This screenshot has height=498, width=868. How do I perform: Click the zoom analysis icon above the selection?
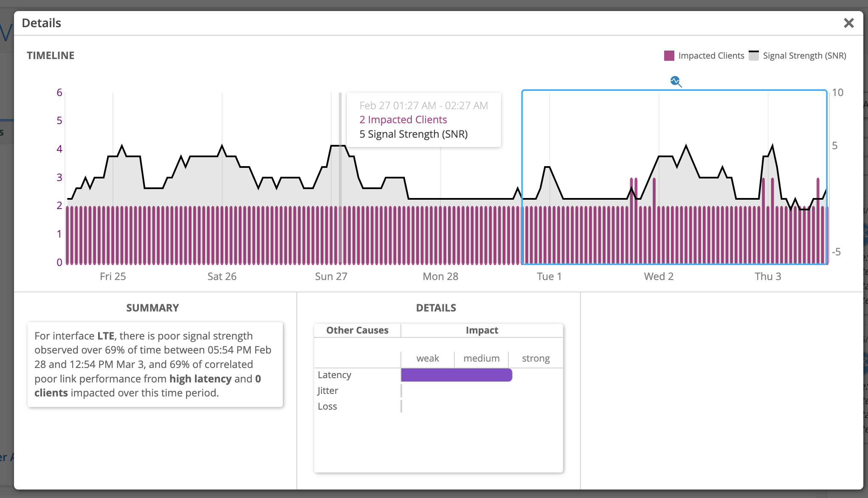pyautogui.click(x=676, y=81)
